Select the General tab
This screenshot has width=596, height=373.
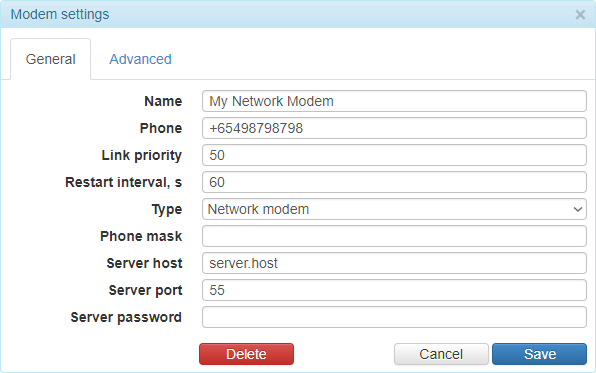pos(51,59)
